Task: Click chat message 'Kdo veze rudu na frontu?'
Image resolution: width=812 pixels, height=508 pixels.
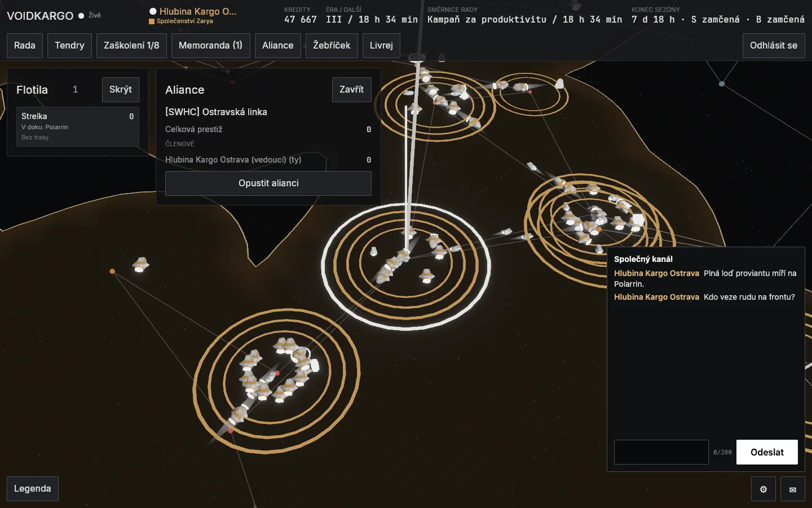Action: [x=749, y=297]
